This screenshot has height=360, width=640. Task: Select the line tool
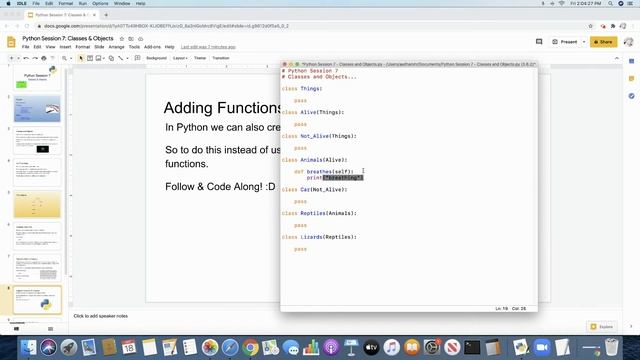point(120,58)
